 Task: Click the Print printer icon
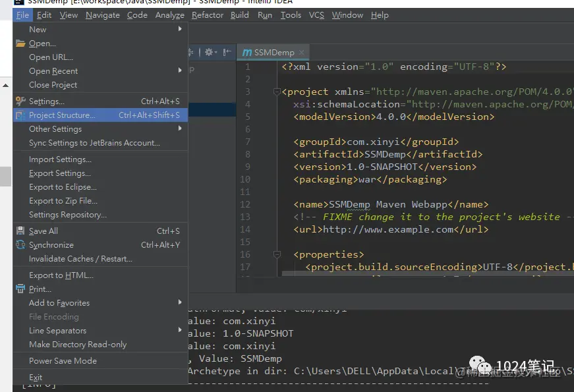(20, 289)
